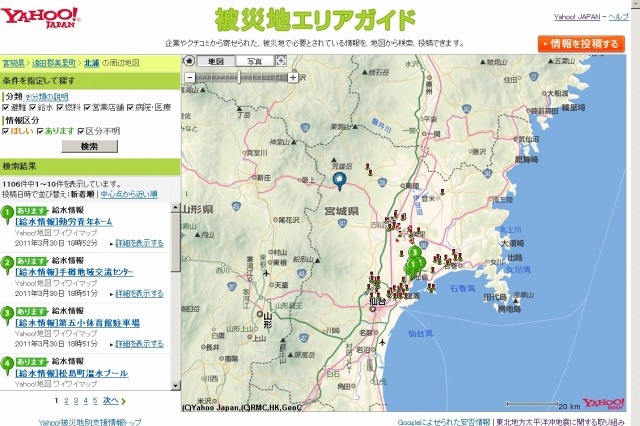Viewport: 640px width, 426px height.
Task: Click the 遠田郡美里町 breadcrumb link
Action: pos(54,63)
